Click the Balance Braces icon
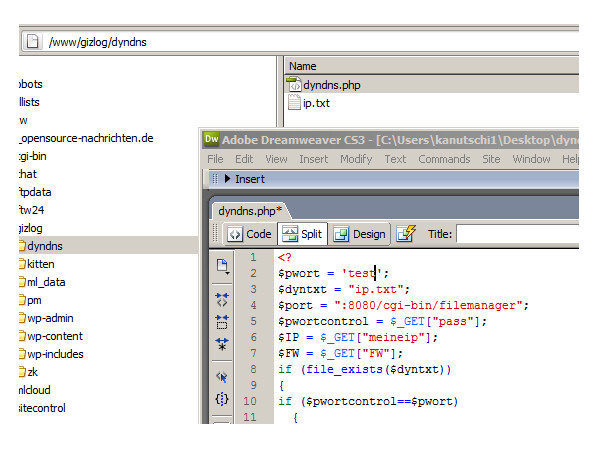598x449 pixels. click(x=222, y=399)
